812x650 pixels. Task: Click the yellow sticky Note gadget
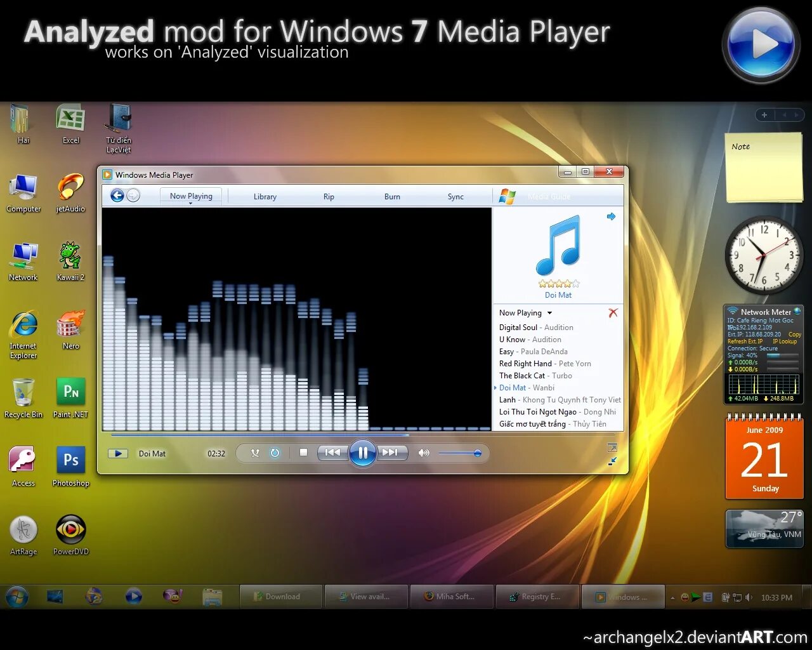[764, 168]
